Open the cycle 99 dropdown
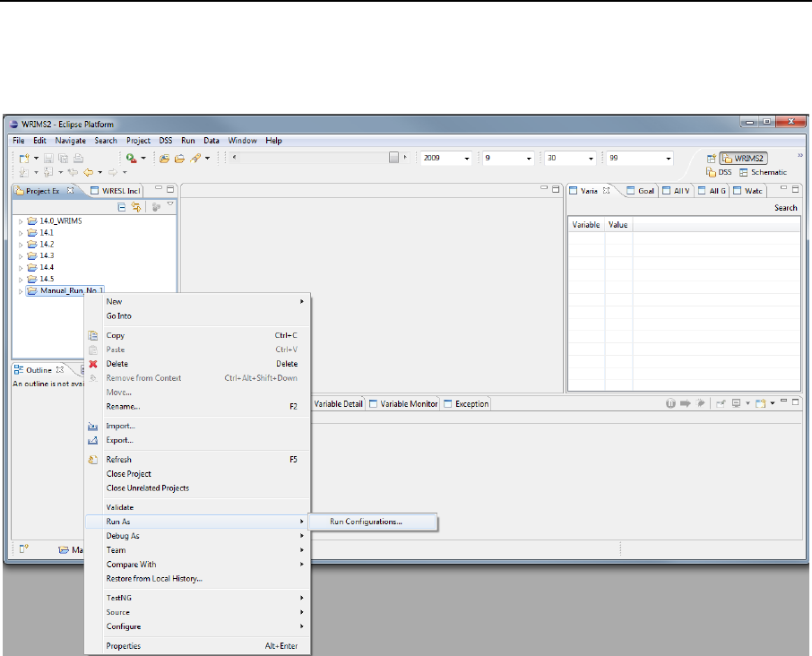The width and height of the screenshot is (812, 656). click(x=669, y=159)
